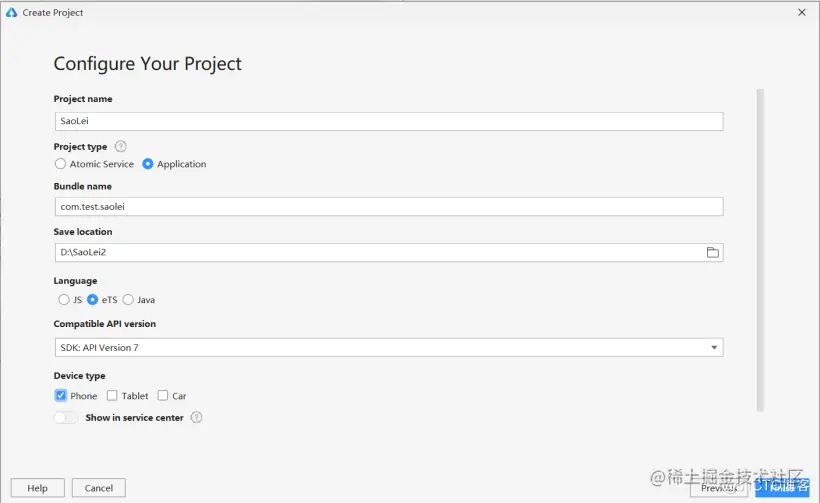Image resolution: width=820 pixels, height=503 pixels.
Task: Close the Create Project dialog
Action: point(802,13)
